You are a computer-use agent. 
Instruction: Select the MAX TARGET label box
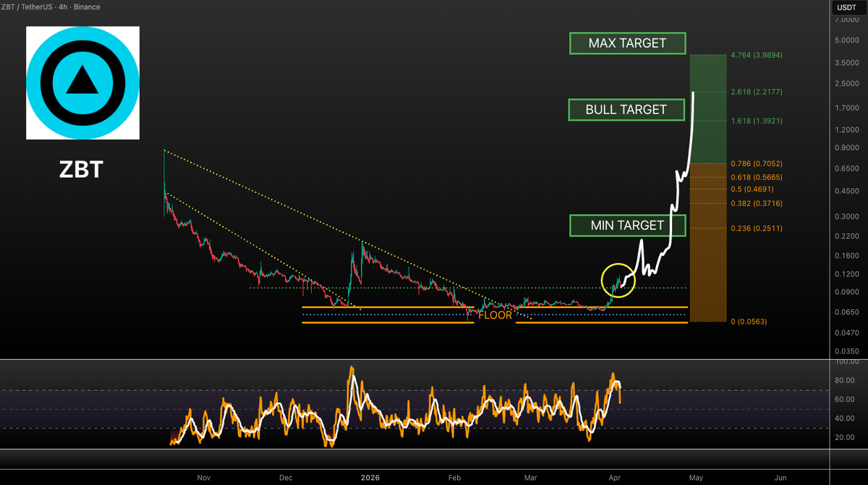pos(627,43)
